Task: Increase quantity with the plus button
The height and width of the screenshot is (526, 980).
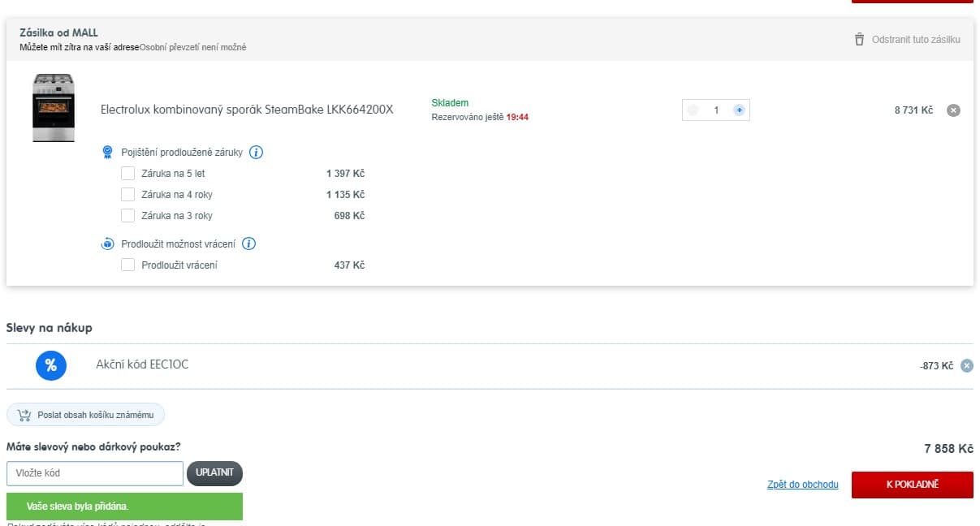Action: [739, 110]
